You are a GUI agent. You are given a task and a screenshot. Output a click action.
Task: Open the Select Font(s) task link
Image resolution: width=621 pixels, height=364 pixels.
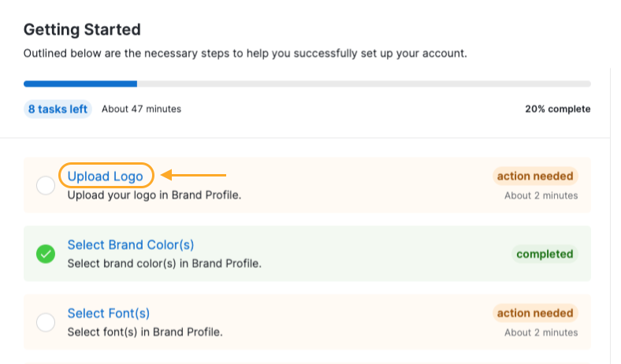(x=109, y=314)
